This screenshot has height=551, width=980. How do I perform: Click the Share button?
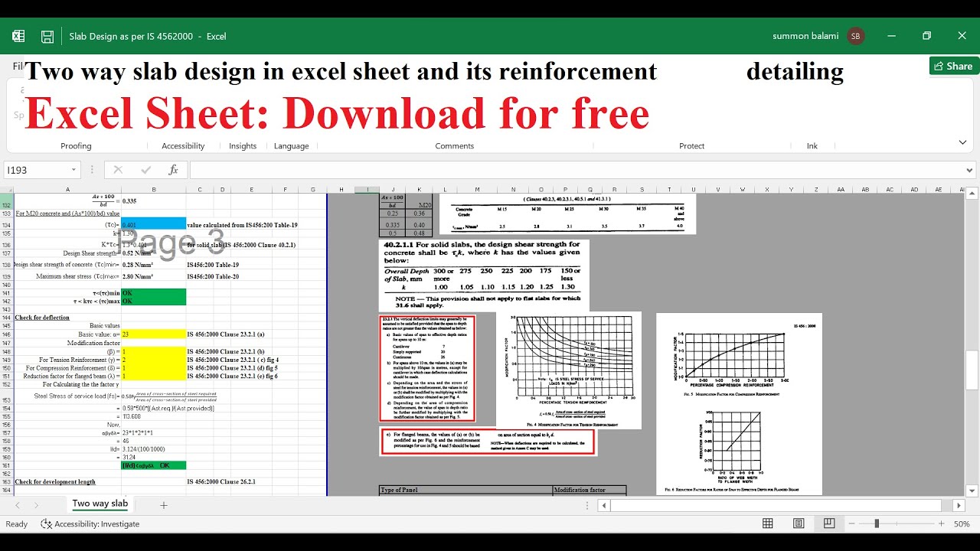954,66
